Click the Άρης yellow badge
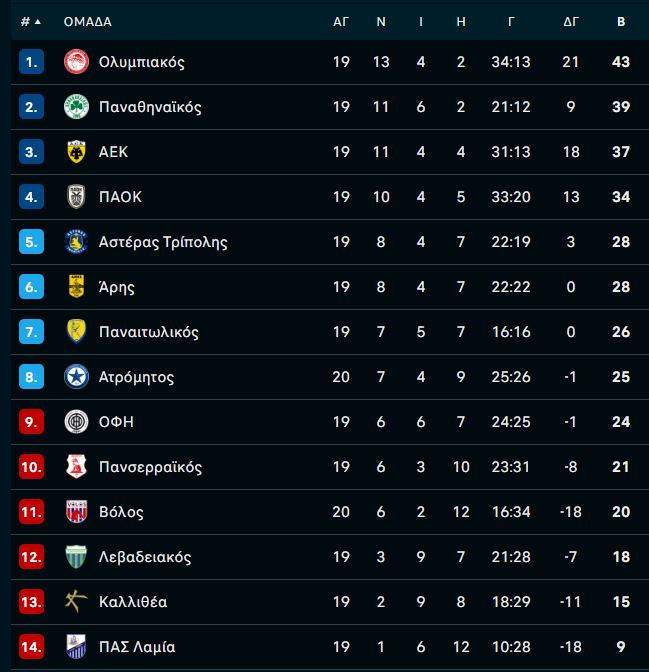 76,286
